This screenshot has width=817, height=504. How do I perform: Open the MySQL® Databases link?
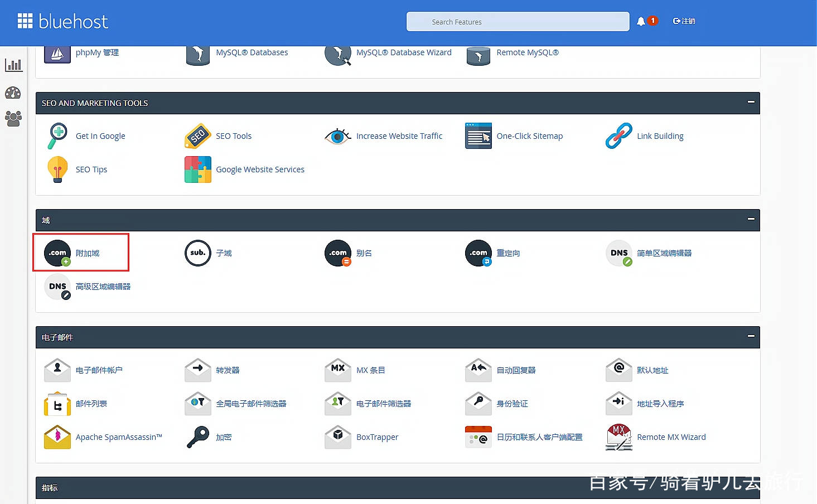(x=252, y=52)
